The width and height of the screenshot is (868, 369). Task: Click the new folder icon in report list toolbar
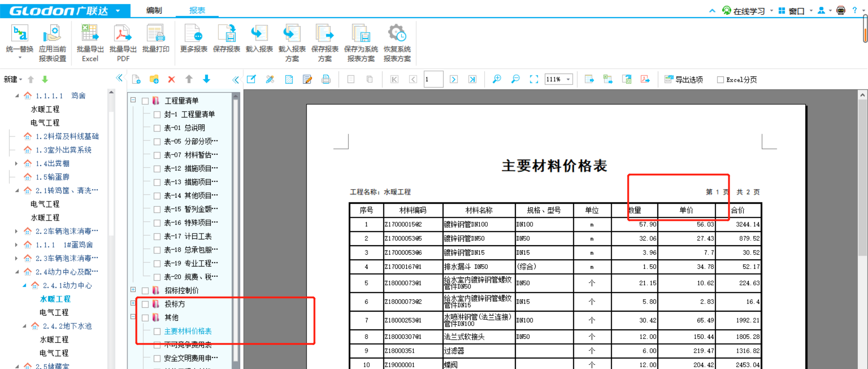coord(154,79)
